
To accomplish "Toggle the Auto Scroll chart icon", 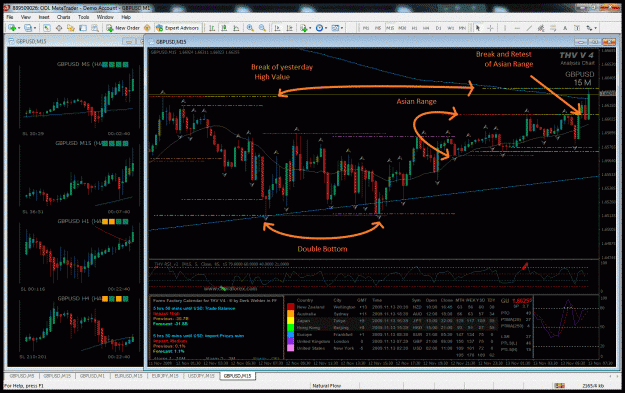I will [278, 28].
